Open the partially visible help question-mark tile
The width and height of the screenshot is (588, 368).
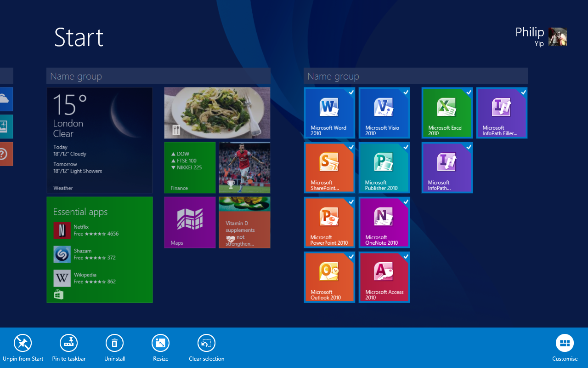point(6,154)
